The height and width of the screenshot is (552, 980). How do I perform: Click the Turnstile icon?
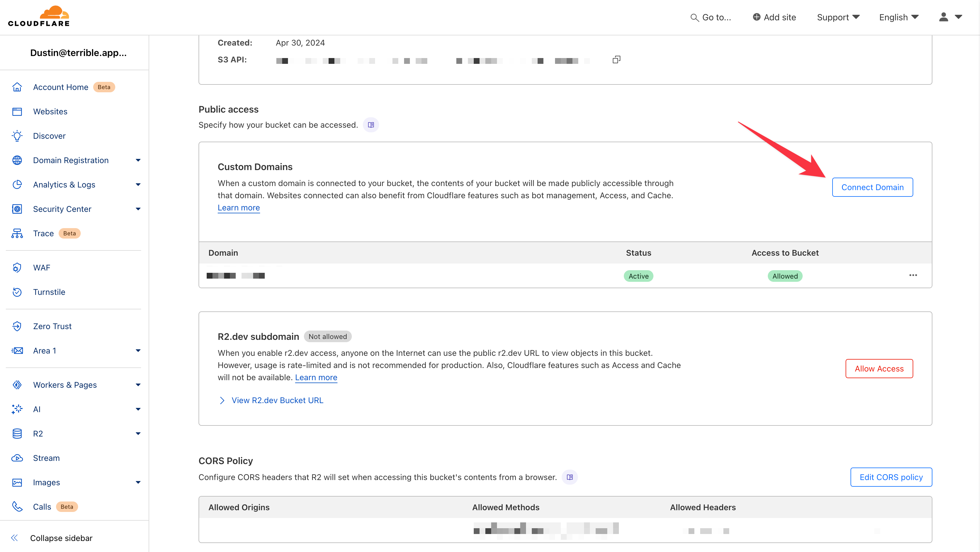(x=17, y=292)
